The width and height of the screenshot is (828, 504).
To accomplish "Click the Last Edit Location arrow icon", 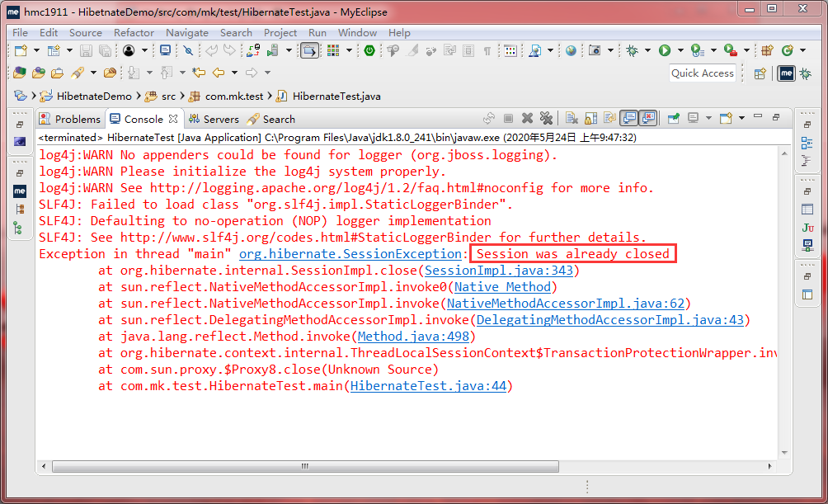I will 199,73.
